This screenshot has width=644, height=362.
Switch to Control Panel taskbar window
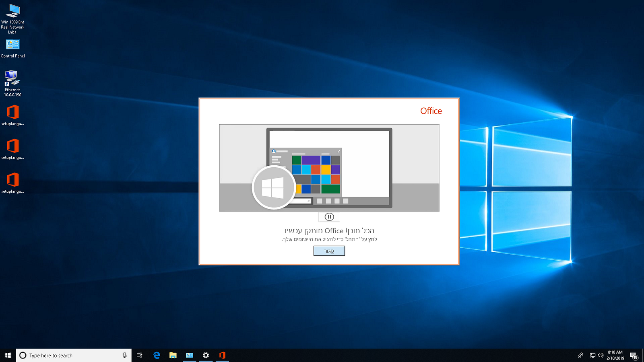coord(190,355)
